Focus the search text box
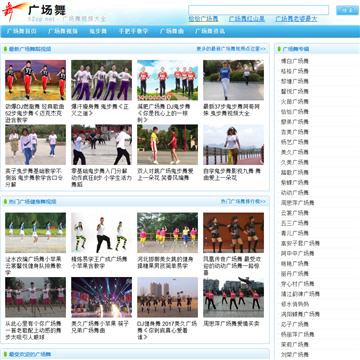 tap(258, 10)
